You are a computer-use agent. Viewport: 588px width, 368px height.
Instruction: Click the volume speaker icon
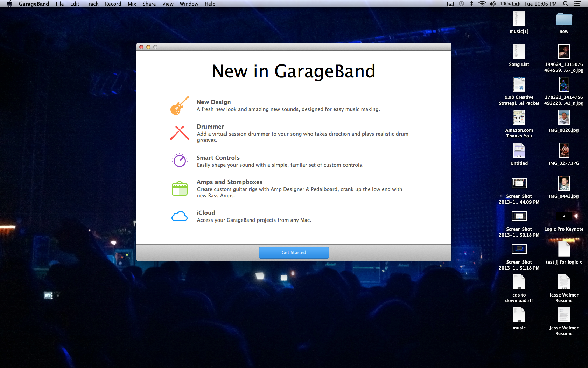coord(492,4)
